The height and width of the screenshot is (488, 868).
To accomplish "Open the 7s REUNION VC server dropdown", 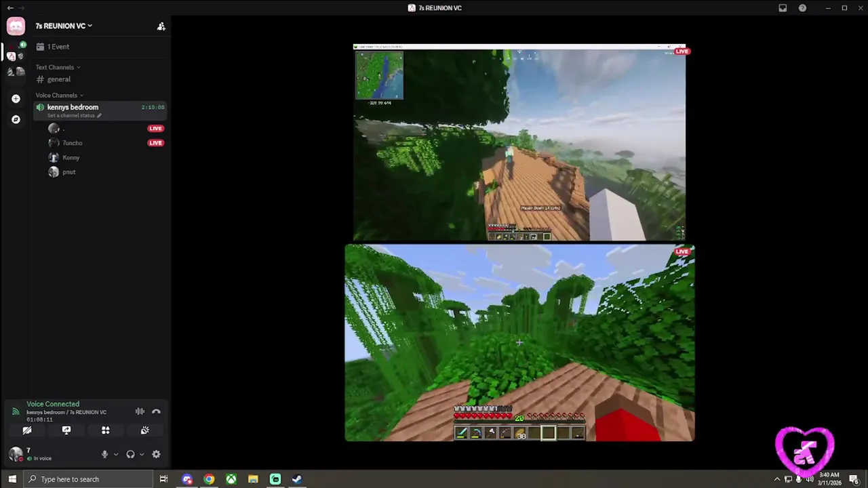I will pos(64,26).
